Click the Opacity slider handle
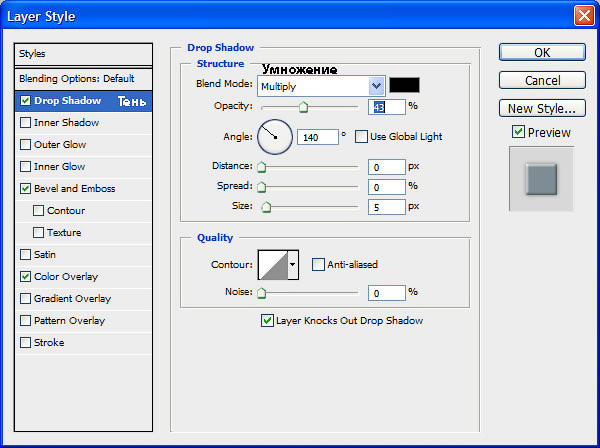This screenshot has width=600, height=448. [303, 107]
